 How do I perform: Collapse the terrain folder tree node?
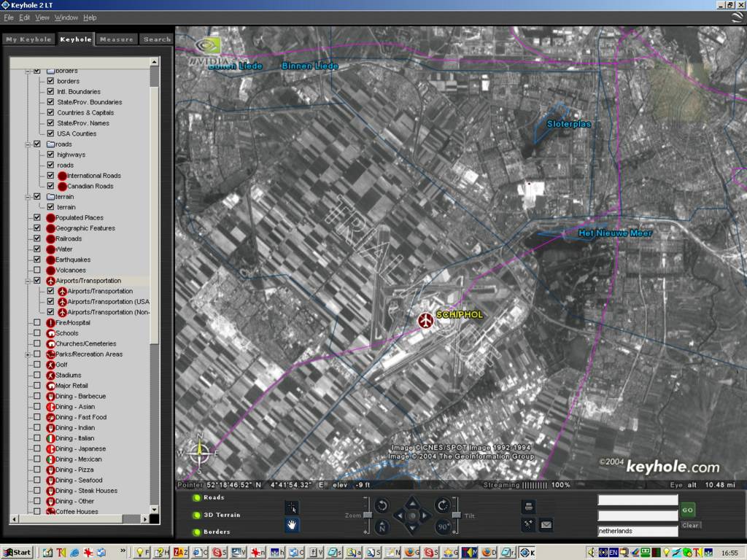(28, 197)
